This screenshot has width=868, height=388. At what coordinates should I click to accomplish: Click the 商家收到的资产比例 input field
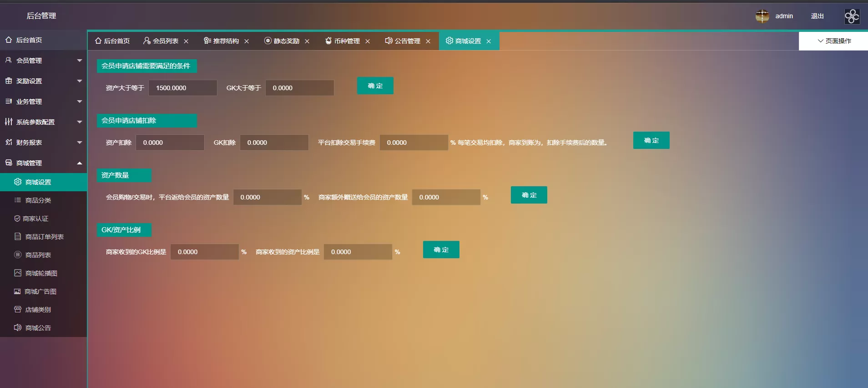[x=358, y=252]
